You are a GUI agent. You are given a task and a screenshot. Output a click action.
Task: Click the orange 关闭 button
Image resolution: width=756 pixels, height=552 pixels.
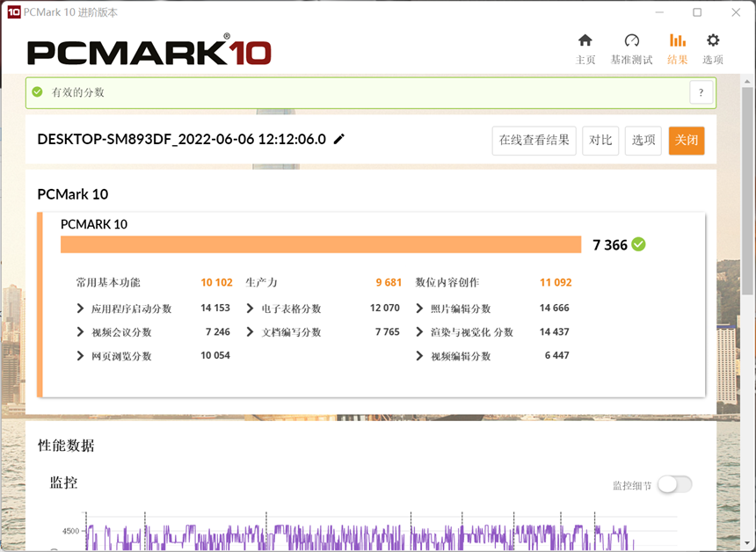pyautogui.click(x=687, y=141)
